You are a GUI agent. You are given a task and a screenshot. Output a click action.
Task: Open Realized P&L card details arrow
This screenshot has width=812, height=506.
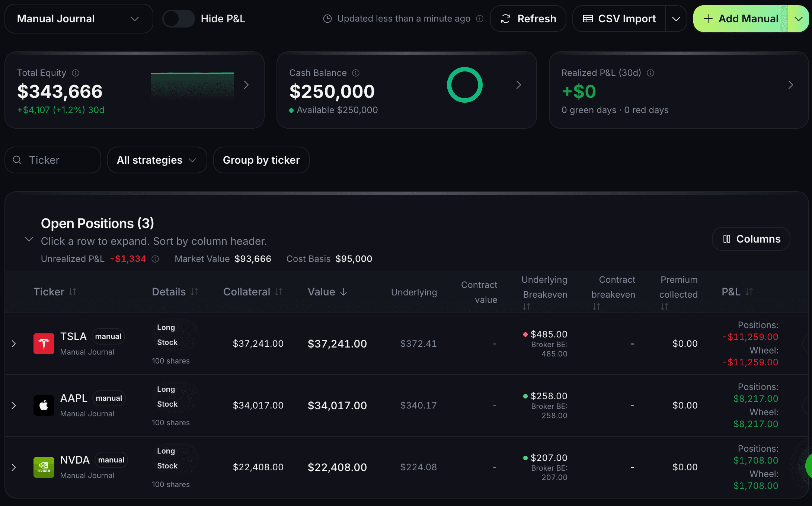point(791,85)
